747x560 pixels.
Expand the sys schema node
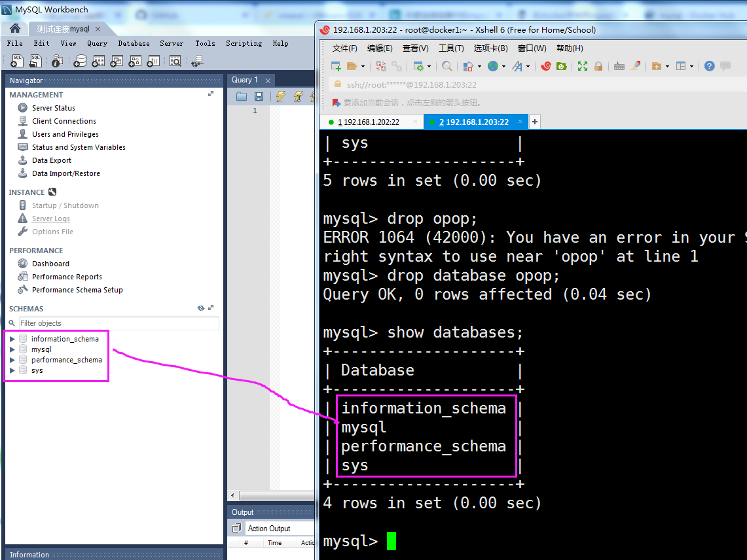(12, 370)
